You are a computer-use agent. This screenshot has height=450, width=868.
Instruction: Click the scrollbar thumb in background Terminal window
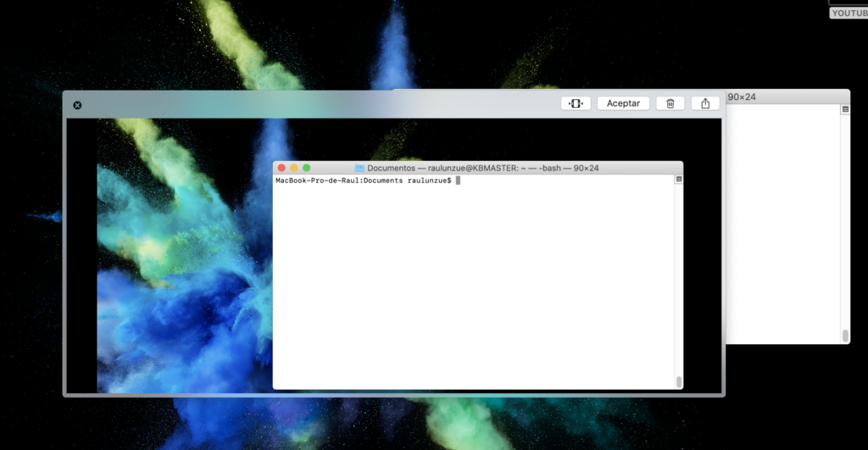coord(845,336)
